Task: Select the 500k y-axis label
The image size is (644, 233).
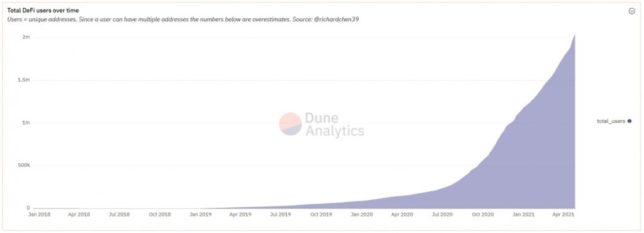Action: (23, 166)
